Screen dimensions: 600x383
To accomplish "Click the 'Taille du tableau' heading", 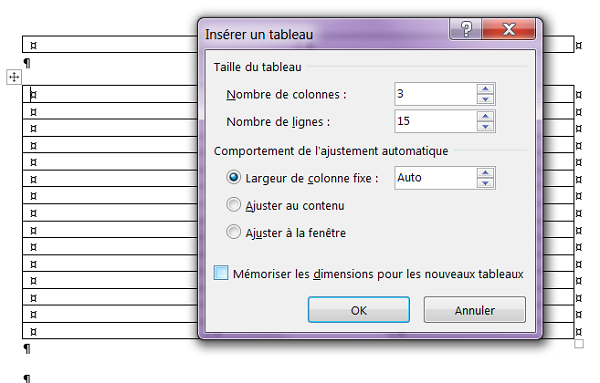I will click(258, 67).
